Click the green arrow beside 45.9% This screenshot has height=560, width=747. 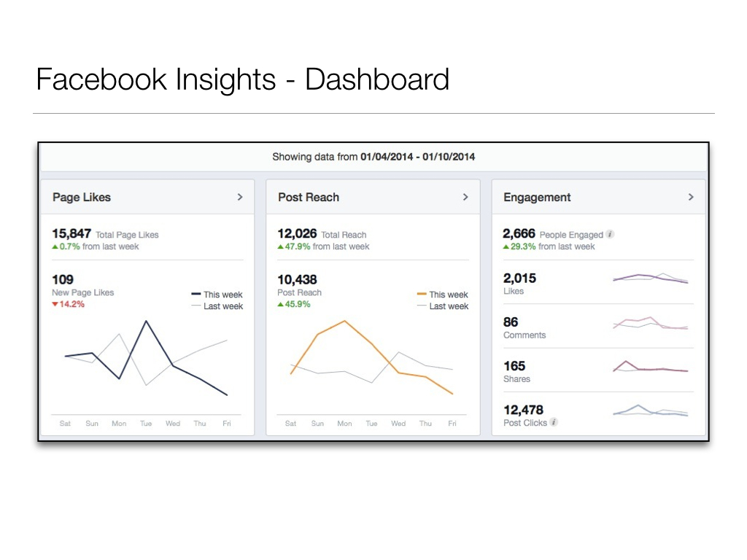point(281,304)
